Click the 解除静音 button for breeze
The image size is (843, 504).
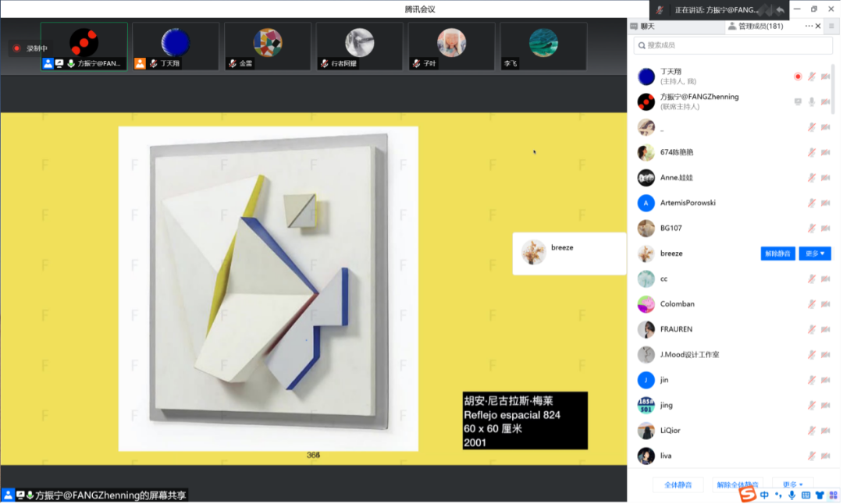pos(777,254)
